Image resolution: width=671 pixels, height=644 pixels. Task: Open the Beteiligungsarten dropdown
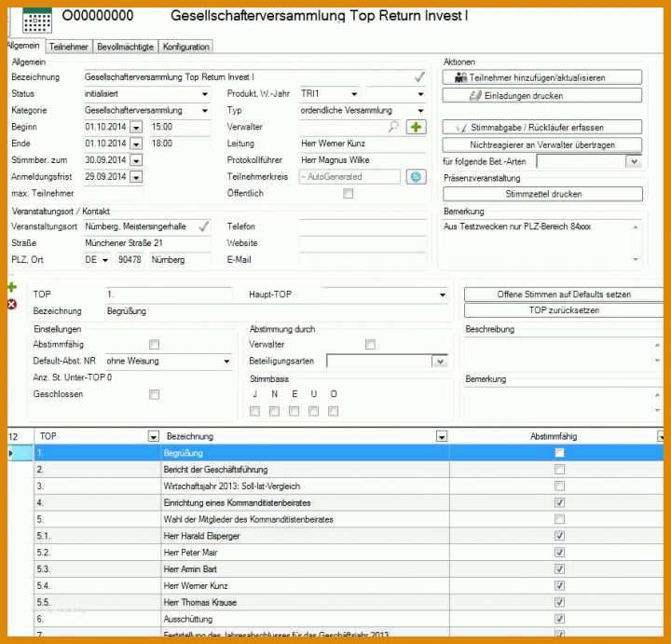[x=440, y=362]
